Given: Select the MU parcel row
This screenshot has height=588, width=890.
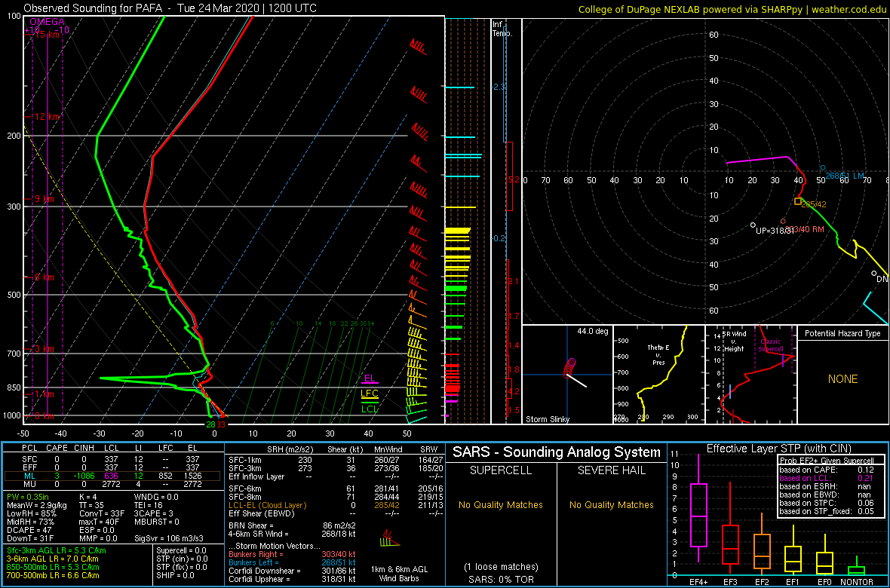Looking at the screenshot, I should (113, 483).
